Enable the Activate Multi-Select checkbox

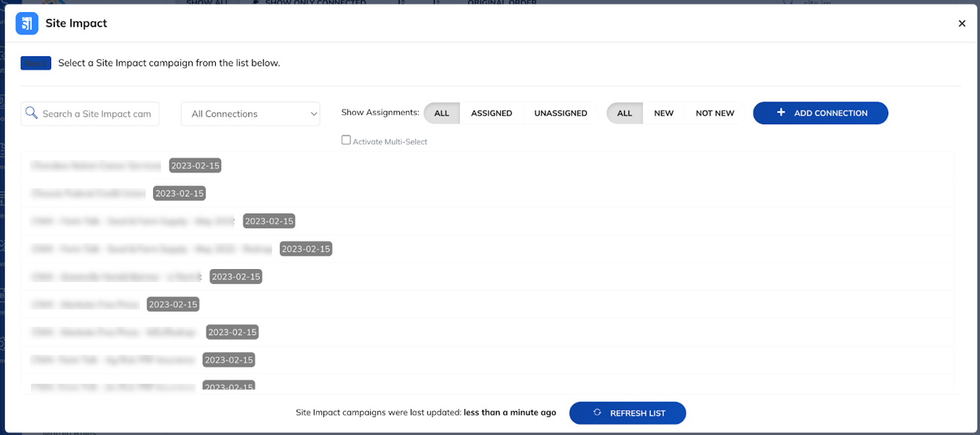pos(346,141)
